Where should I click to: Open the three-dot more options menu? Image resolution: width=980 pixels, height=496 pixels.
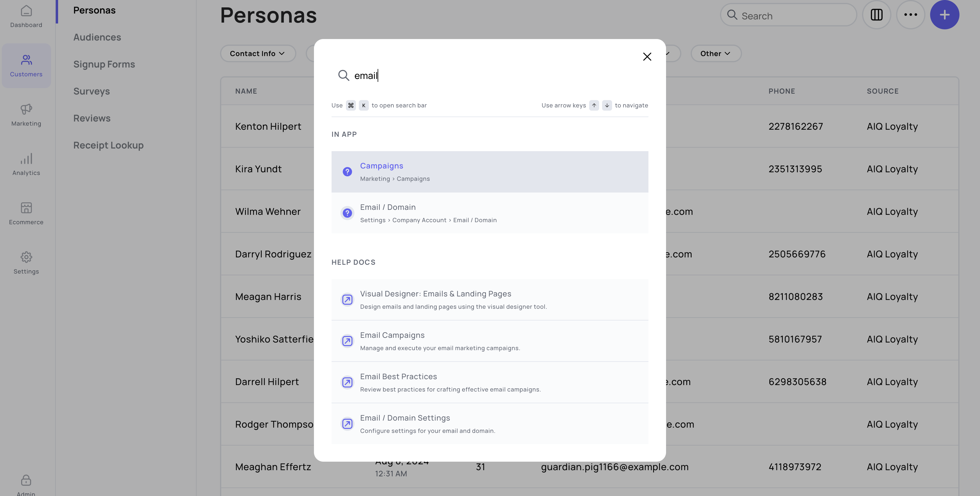click(910, 15)
